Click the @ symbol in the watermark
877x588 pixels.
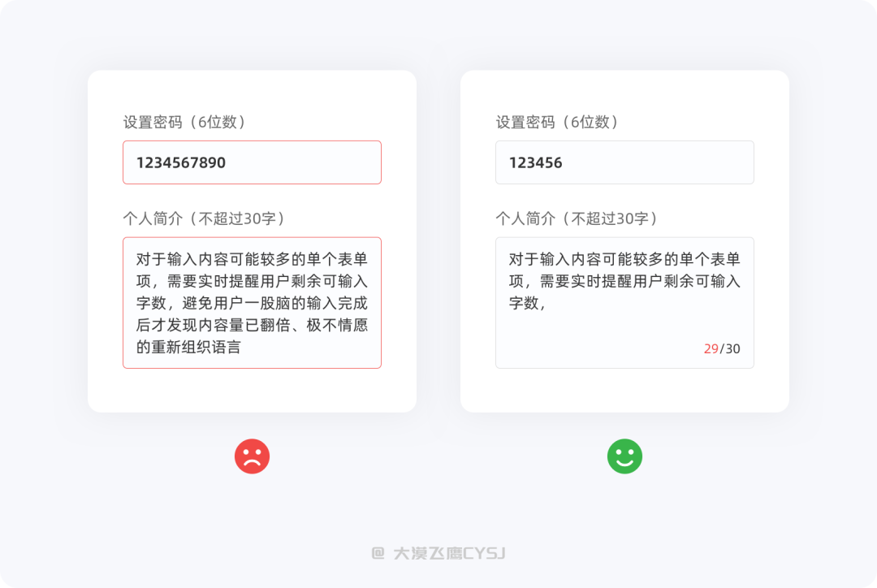coord(378,553)
